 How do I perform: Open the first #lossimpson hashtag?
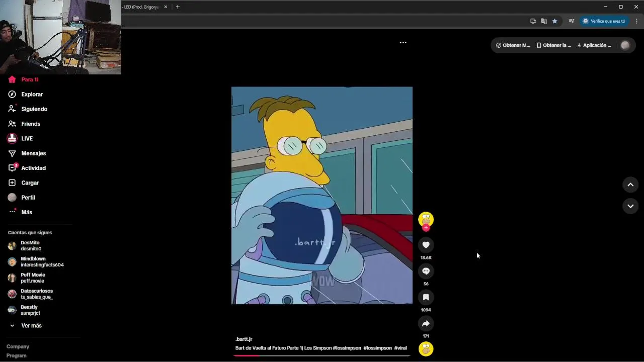pos(347,348)
